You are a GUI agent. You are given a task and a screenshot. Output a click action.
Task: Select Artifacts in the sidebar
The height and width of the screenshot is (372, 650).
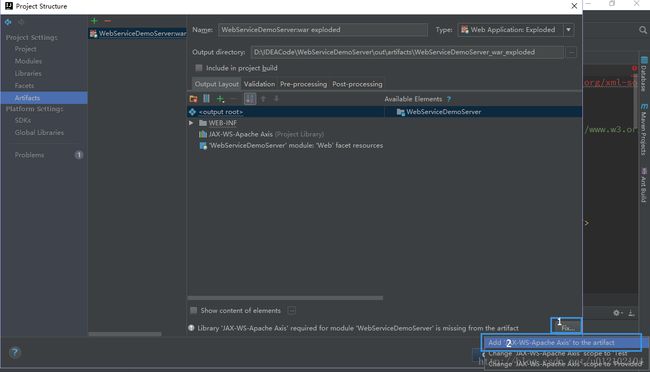coord(44,98)
